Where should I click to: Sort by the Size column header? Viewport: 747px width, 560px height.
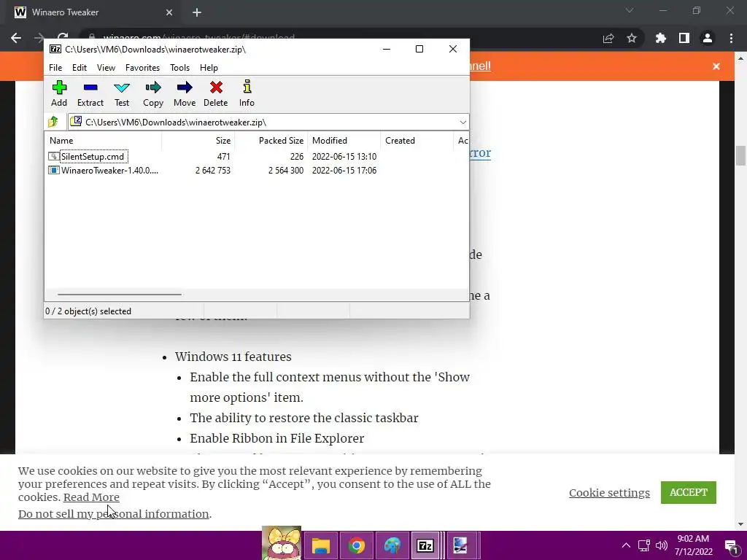click(x=198, y=141)
